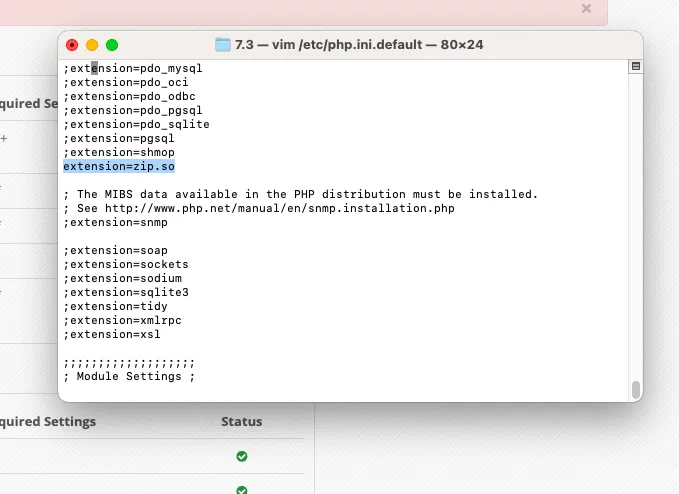Click the MIBS data comment line

coord(301,194)
